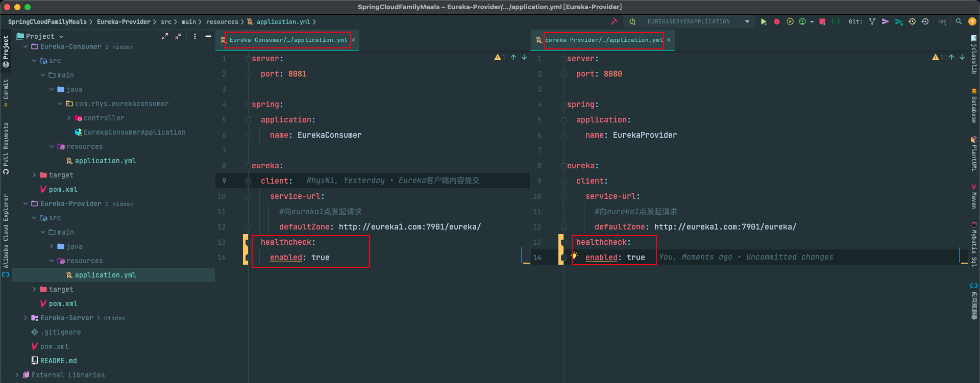
Task: Open Search Everywhere magnifier icon
Action: [959, 21]
